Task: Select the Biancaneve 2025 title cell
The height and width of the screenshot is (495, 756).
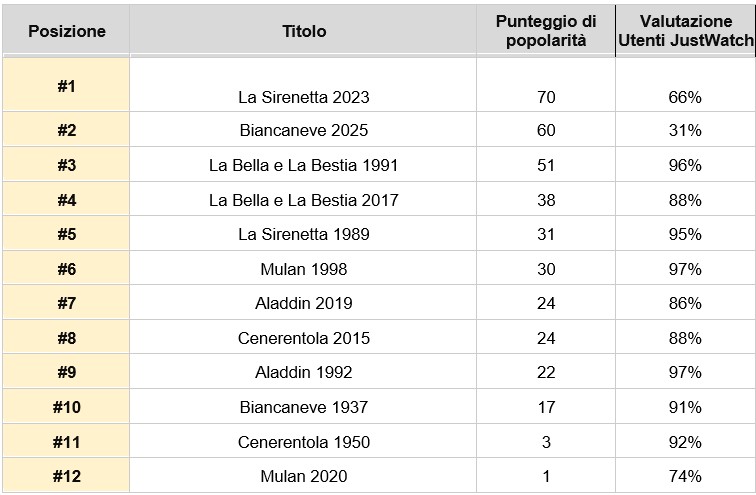Action: coord(303,130)
